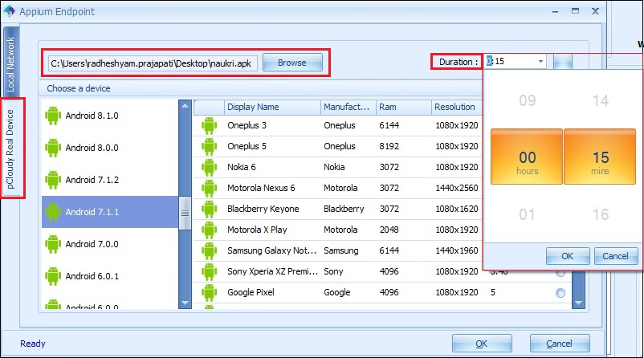Viewport: 644px width, 358px height.
Task: Click the Android icon beside Android 7.1.2
Action: pos(53,180)
